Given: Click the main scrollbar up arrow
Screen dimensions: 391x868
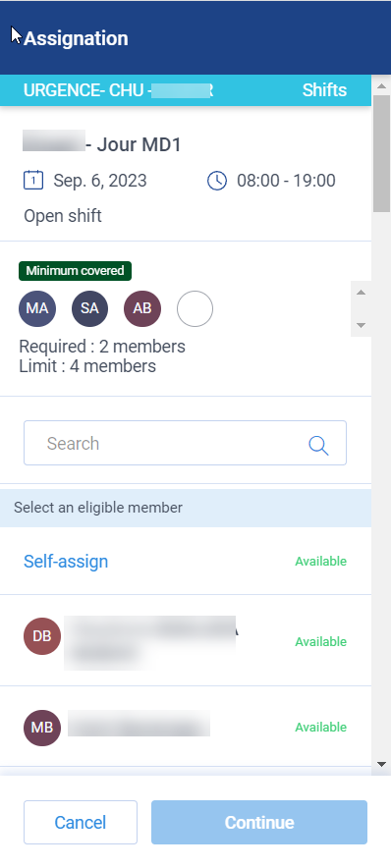Looking at the screenshot, I should (x=381, y=85).
